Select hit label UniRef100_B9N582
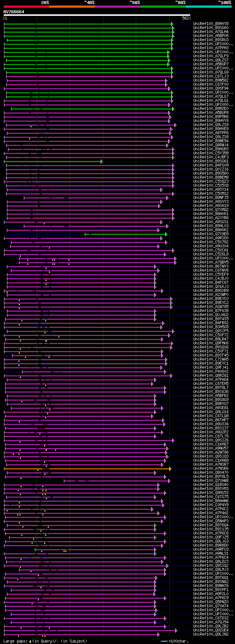Image resolution: width=235 pixels, height=644 pixels. click(211, 80)
